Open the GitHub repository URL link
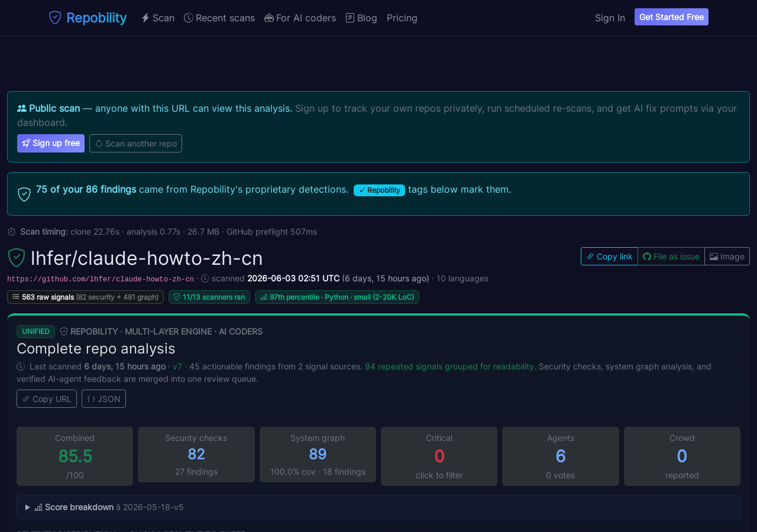The width and height of the screenshot is (757, 532). pyautogui.click(x=101, y=279)
